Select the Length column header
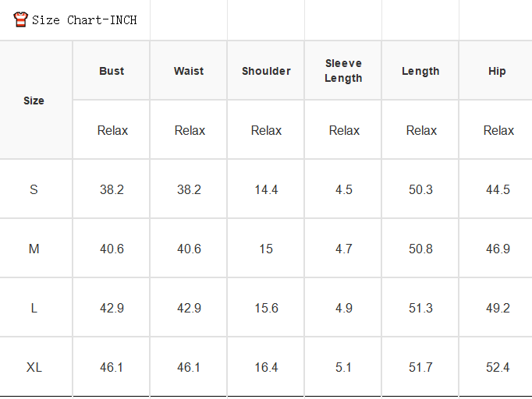Screen dimensions: 532x399 pos(420,71)
